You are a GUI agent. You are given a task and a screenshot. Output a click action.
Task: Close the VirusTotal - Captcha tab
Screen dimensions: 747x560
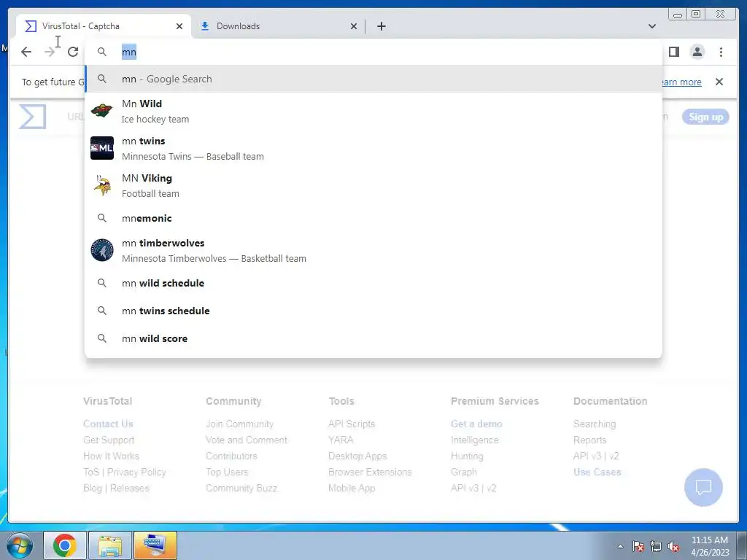click(179, 26)
